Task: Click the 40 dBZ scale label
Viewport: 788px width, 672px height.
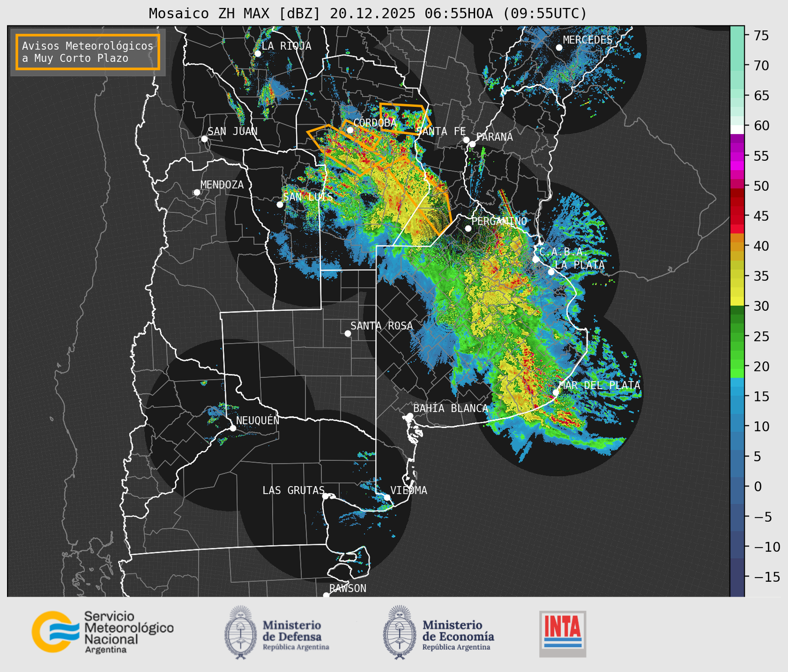Action: 761,246
